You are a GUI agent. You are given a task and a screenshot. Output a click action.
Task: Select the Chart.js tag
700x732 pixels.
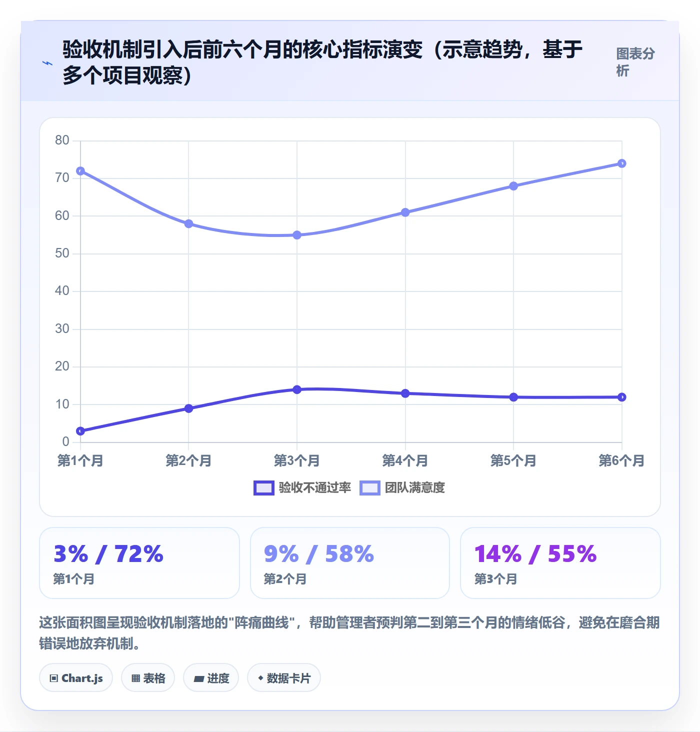76,678
